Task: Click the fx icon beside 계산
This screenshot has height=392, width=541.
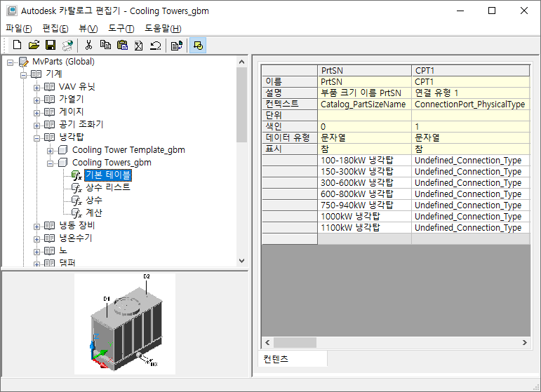Action: point(76,213)
